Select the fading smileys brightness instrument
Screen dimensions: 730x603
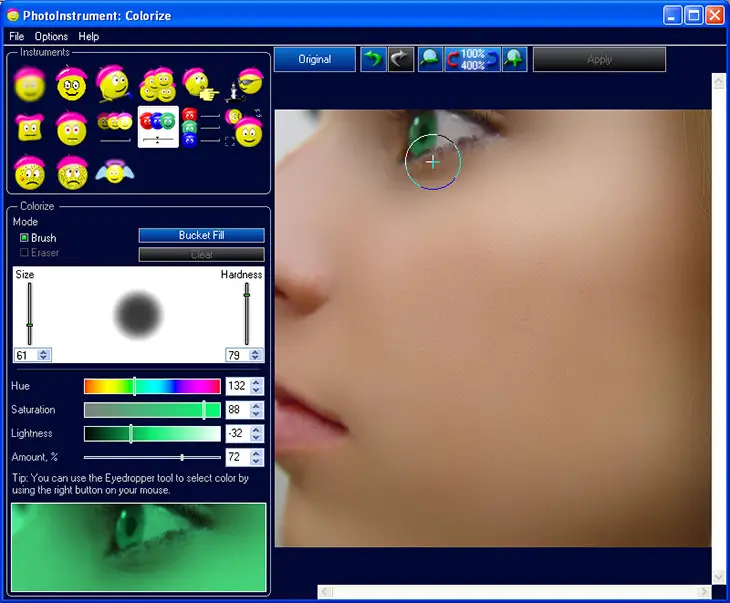coord(115,127)
